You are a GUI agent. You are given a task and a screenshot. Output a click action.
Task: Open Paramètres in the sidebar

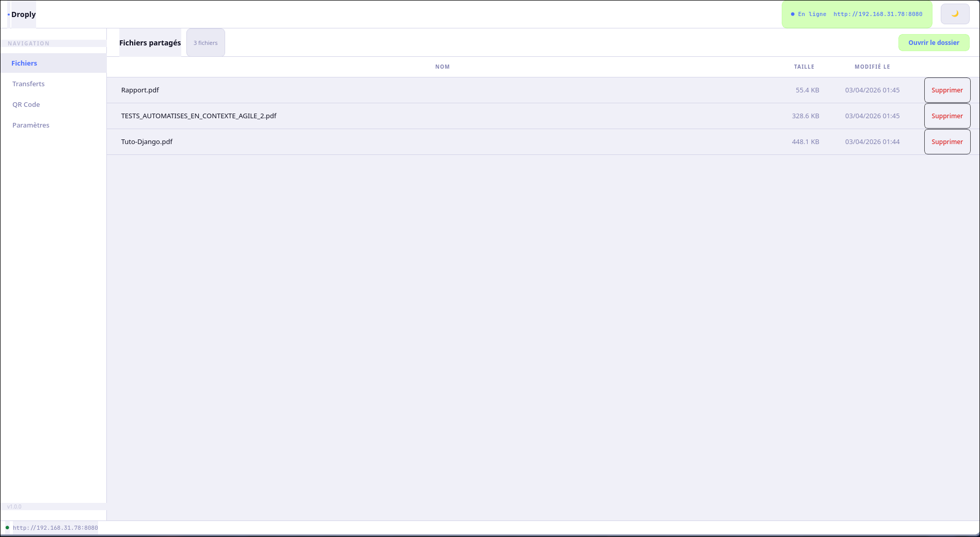pos(53,125)
